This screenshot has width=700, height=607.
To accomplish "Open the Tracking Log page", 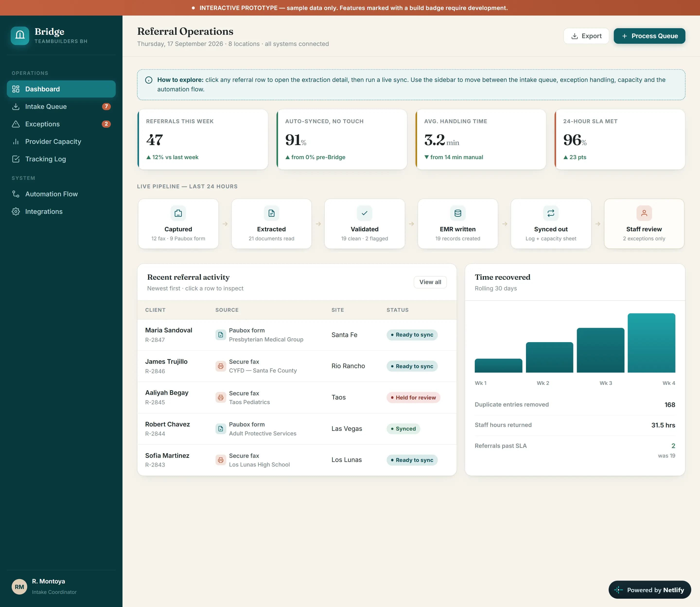I will tap(61, 159).
